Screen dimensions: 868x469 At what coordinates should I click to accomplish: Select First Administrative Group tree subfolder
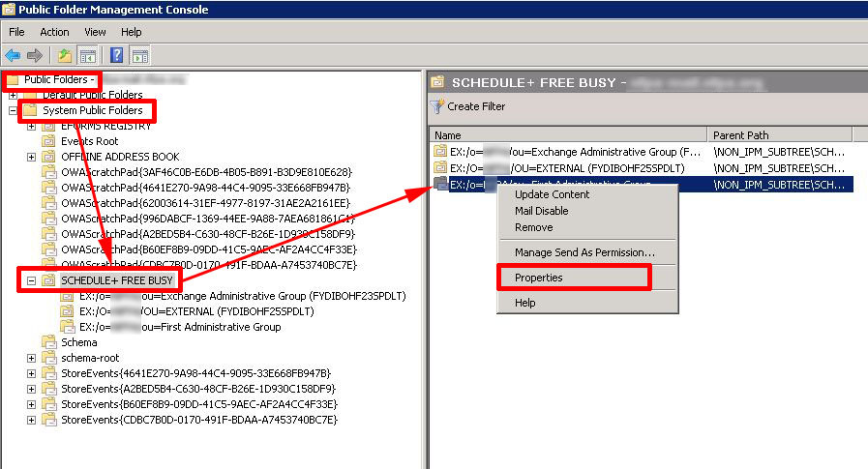pyautogui.click(x=180, y=327)
